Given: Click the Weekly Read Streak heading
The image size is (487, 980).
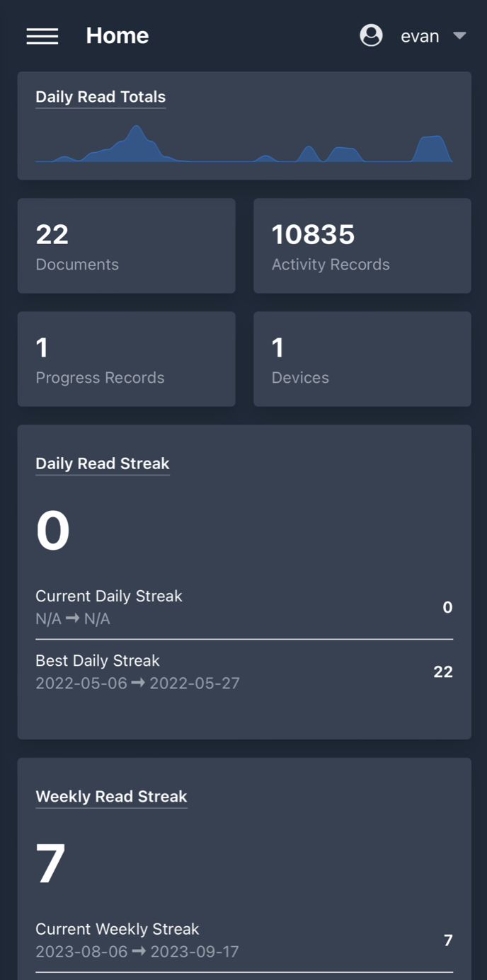Looking at the screenshot, I should point(111,796).
